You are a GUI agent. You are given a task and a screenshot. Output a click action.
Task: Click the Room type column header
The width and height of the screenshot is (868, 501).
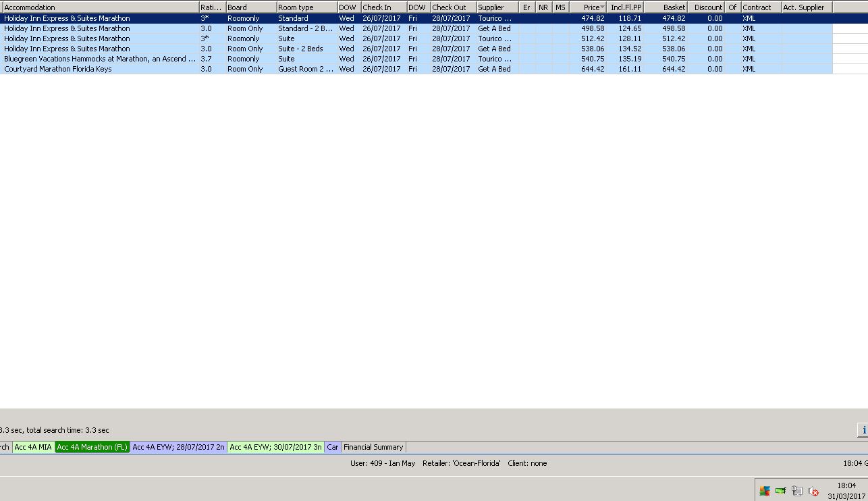(x=306, y=7)
